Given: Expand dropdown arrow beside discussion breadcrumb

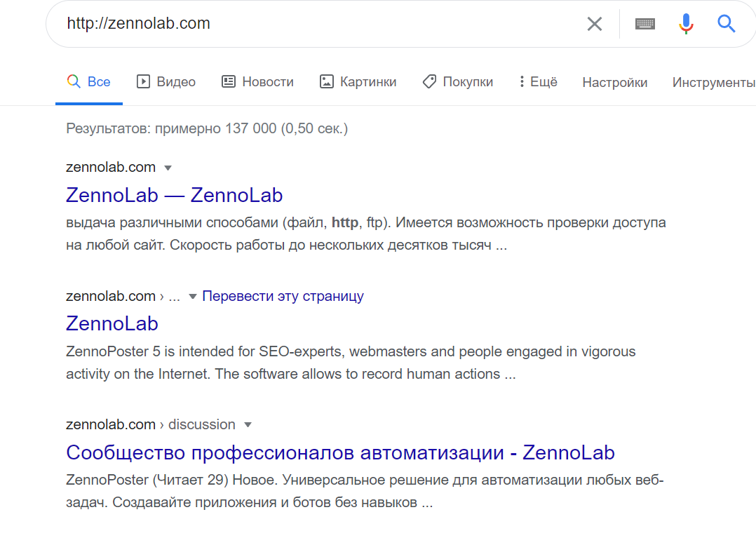Looking at the screenshot, I should 248,425.
